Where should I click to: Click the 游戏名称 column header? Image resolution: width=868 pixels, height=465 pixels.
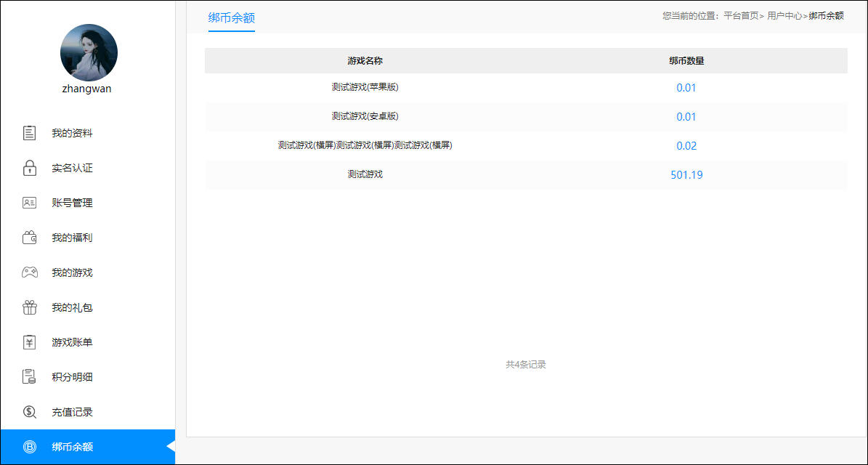tap(365, 61)
